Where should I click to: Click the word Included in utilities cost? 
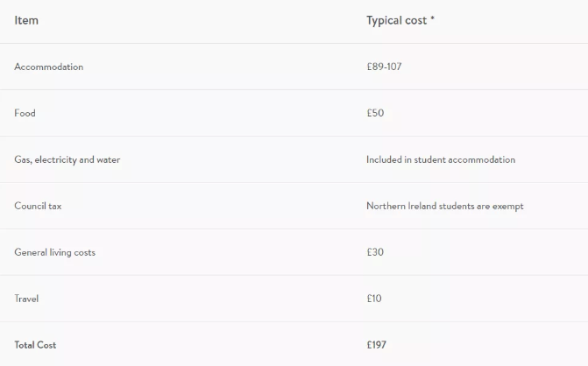[383, 160]
